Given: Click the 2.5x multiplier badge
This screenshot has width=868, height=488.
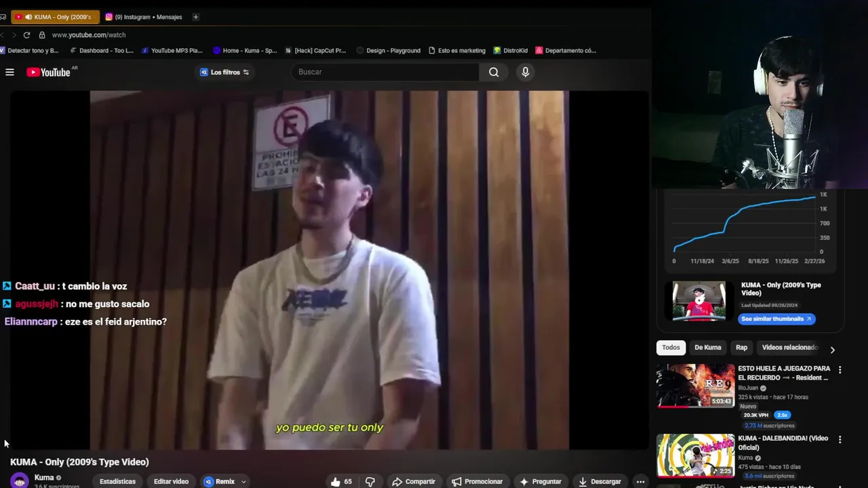Looking at the screenshot, I should click(x=783, y=415).
